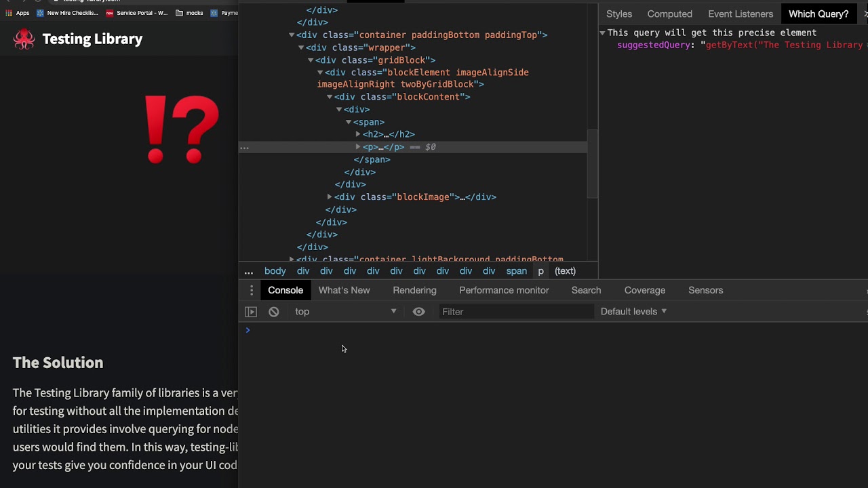Show hidden breadcrumbs via the ellipsis before body

[249, 271]
